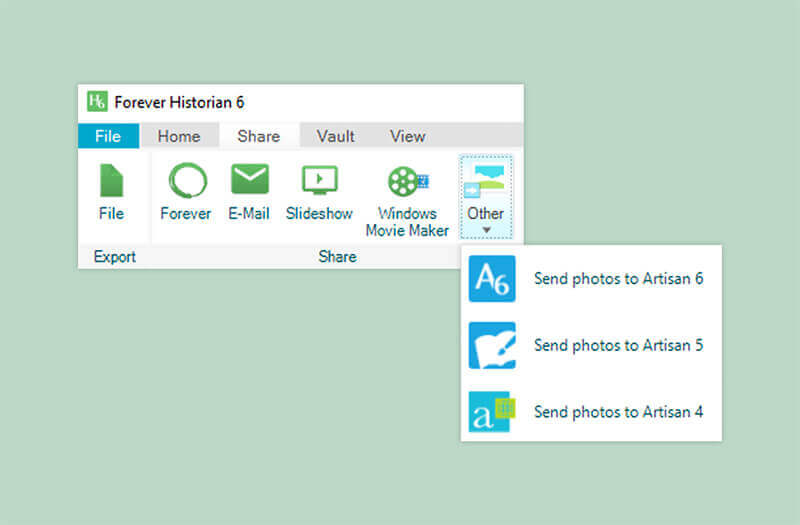This screenshot has width=800, height=525.
Task: Collapse the Other dropdown arrow
Action: (486, 231)
